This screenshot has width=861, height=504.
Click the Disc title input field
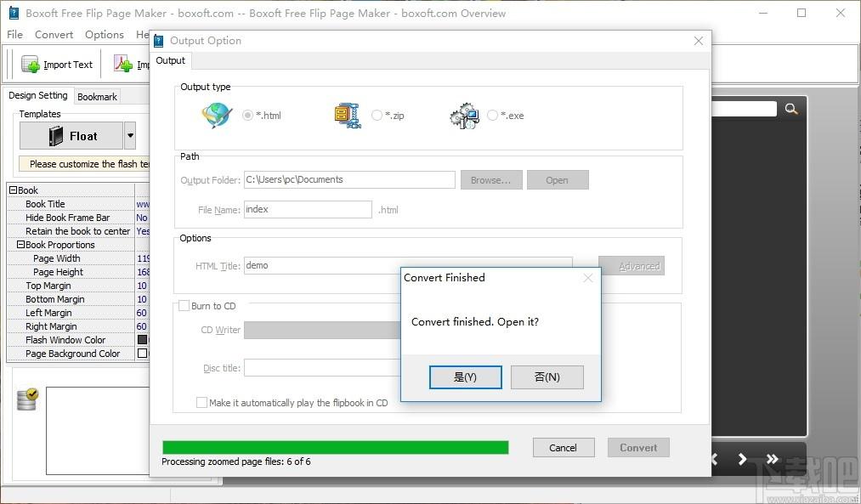323,368
